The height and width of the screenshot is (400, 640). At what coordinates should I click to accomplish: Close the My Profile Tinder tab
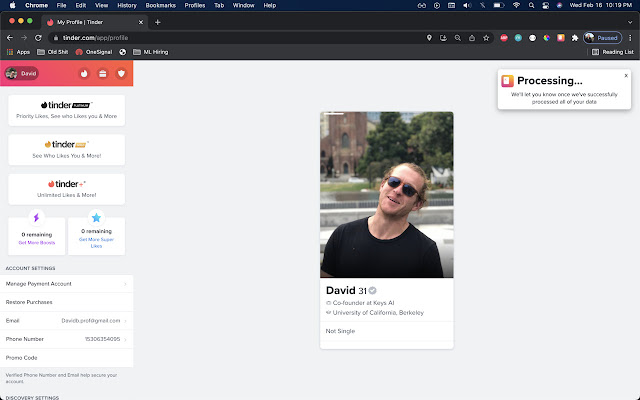141,22
